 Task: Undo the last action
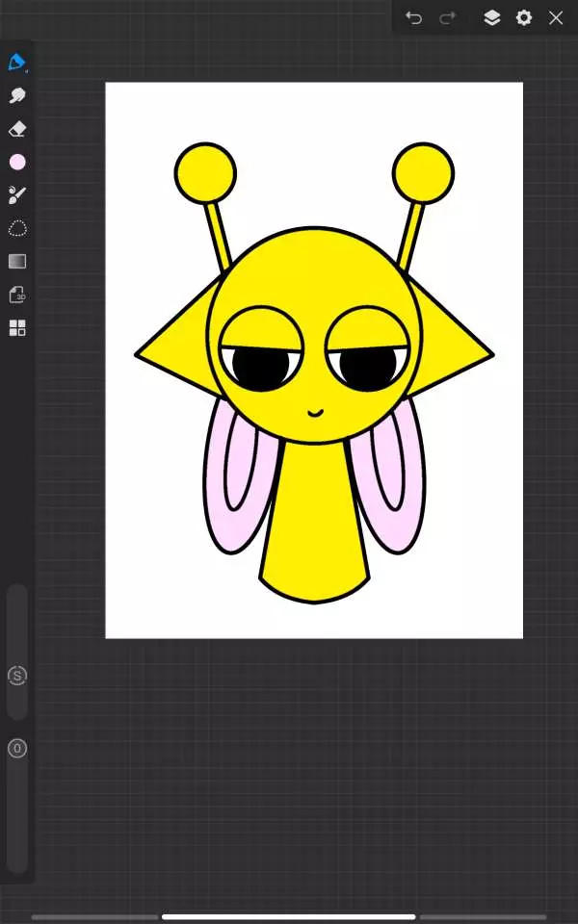coord(414,17)
